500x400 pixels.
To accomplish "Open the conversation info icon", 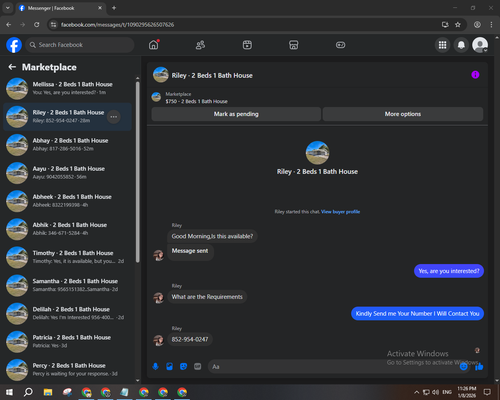I will pyautogui.click(x=475, y=75).
